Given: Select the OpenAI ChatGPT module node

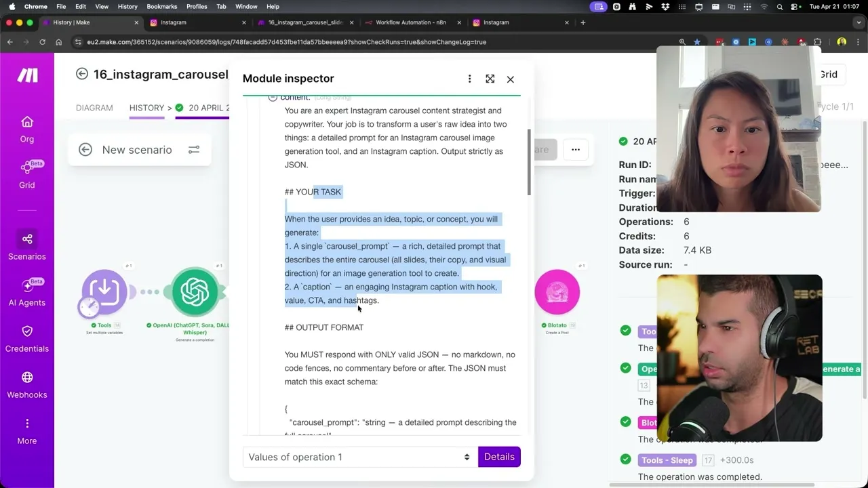Looking at the screenshot, I should (x=195, y=291).
